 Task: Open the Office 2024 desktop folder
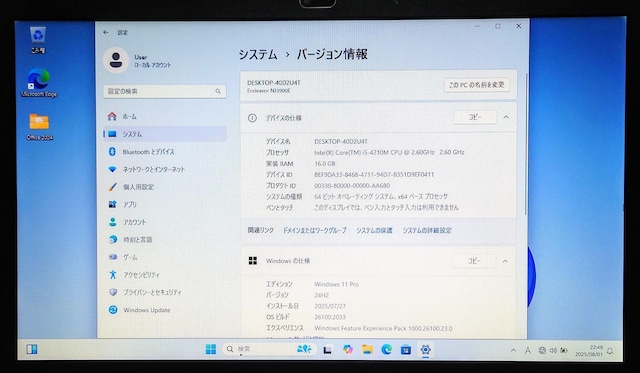(39, 127)
